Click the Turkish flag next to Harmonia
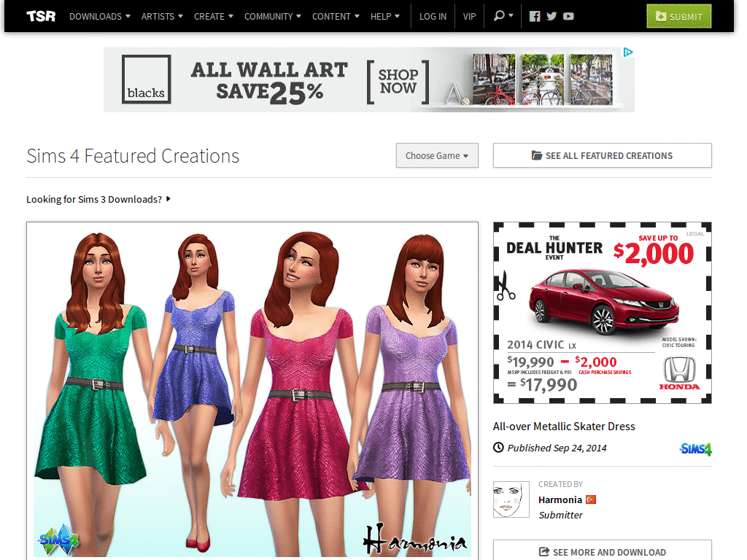Viewport: 747px width, 560px height. coord(591,499)
